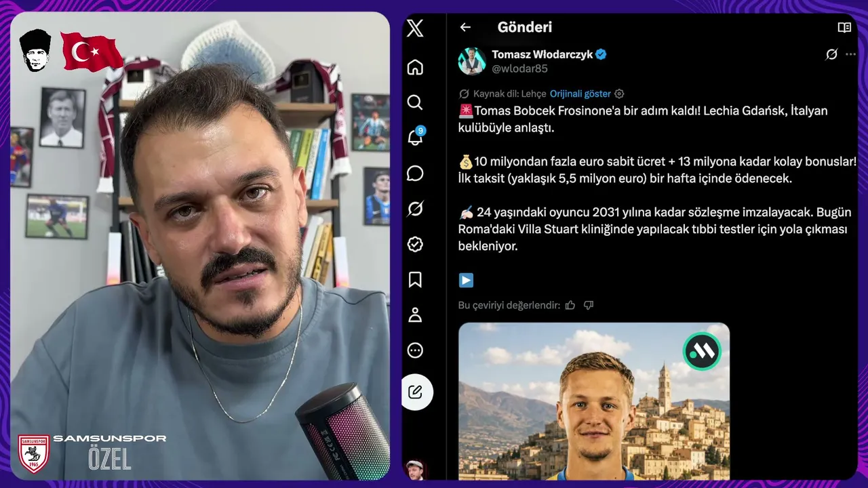Go to the Home feed icon
The width and height of the screenshot is (868, 488).
[415, 67]
